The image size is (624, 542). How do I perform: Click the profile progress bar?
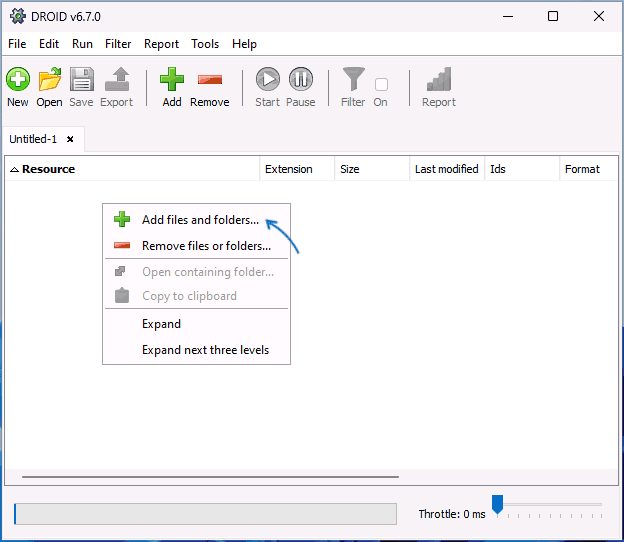pos(205,514)
